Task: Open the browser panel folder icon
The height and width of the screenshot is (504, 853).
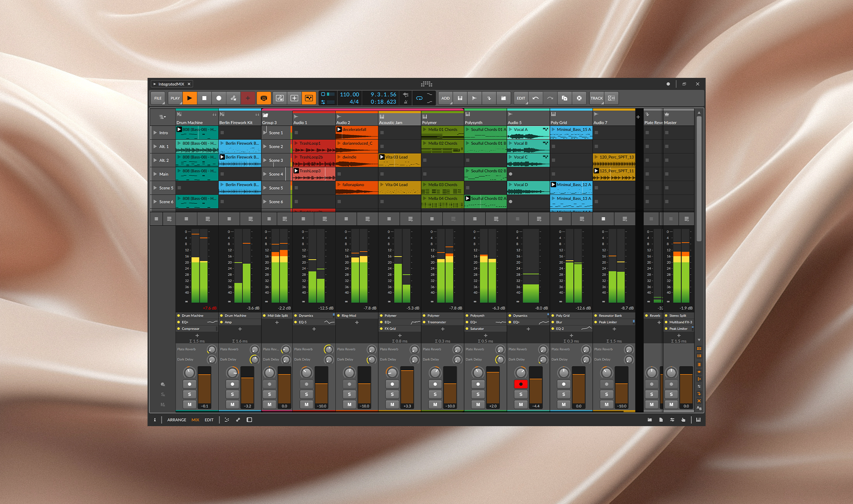Action: coord(649,420)
